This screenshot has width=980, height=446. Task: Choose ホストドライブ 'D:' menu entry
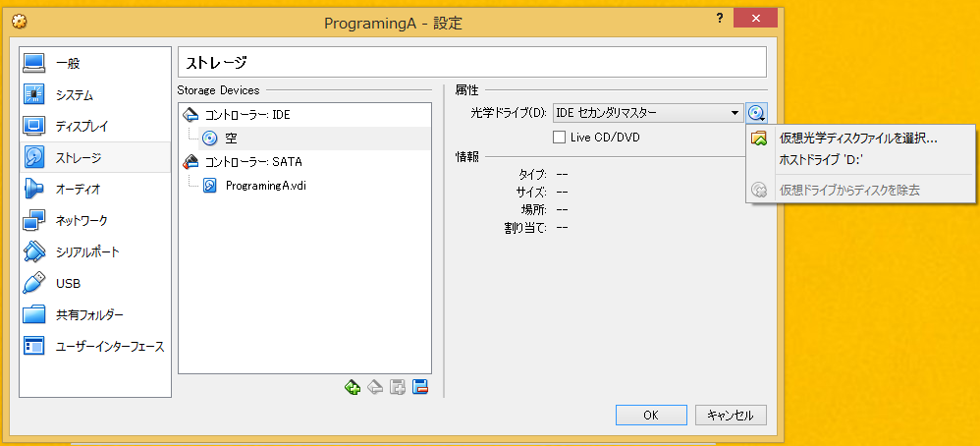(x=860, y=160)
